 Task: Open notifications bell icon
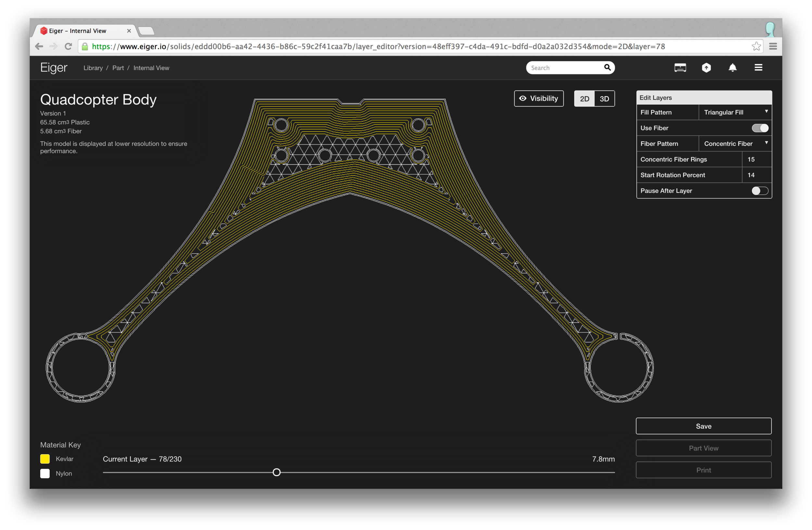point(732,68)
